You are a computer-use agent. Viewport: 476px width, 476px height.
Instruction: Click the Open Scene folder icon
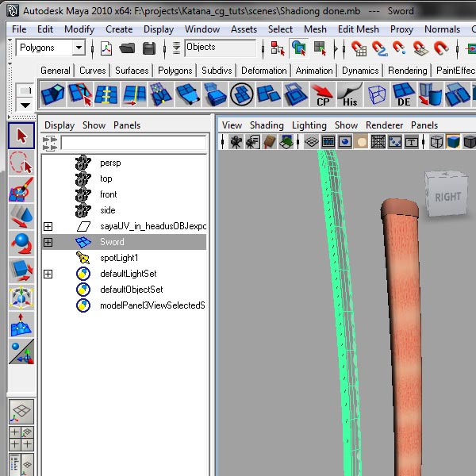point(127,48)
